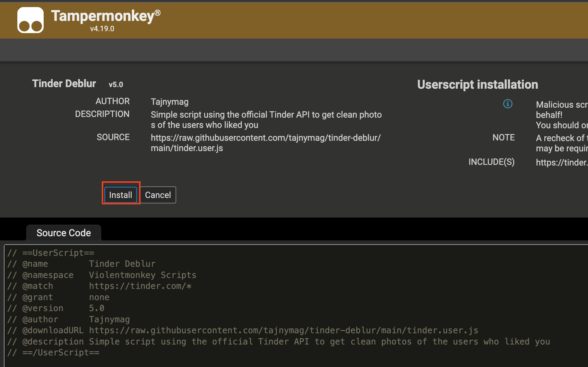This screenshot has width=588, height=367.
Task: Click the @downloadURL line in the code
Action: point(243,330)
